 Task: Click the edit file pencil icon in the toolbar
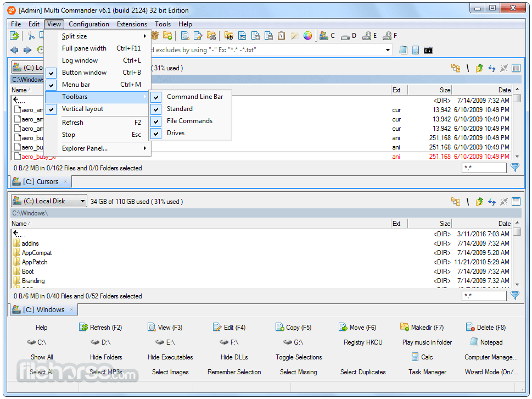tap(198, 35)
